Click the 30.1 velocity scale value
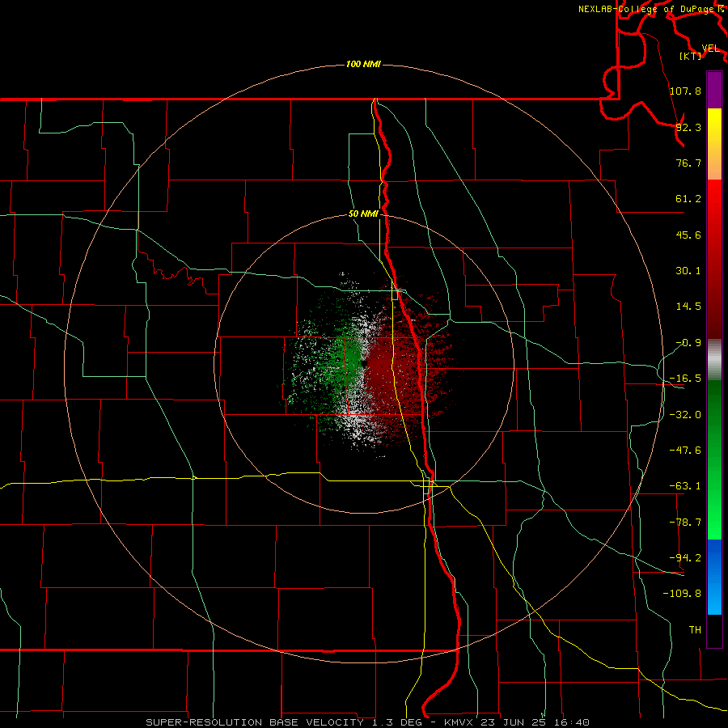The image size is (728, 728). click(688, 271)
